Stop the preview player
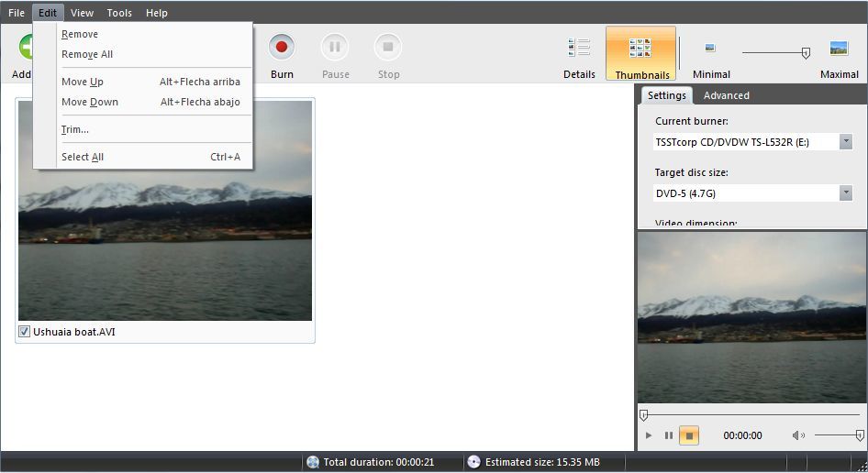This screenshot has height=473, width=868. [x=689, y=435]
